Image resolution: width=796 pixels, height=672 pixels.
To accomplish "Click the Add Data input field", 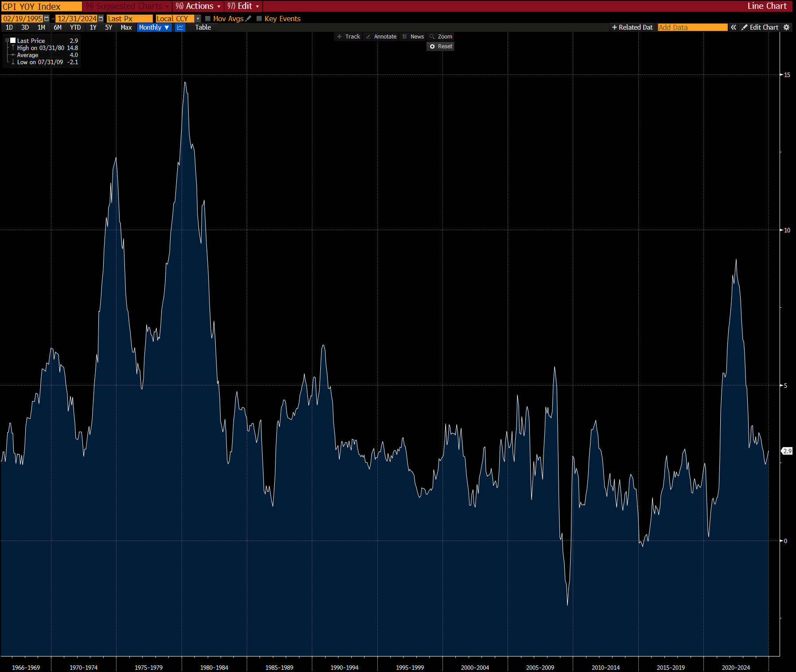I will click(x=692, y=27).
